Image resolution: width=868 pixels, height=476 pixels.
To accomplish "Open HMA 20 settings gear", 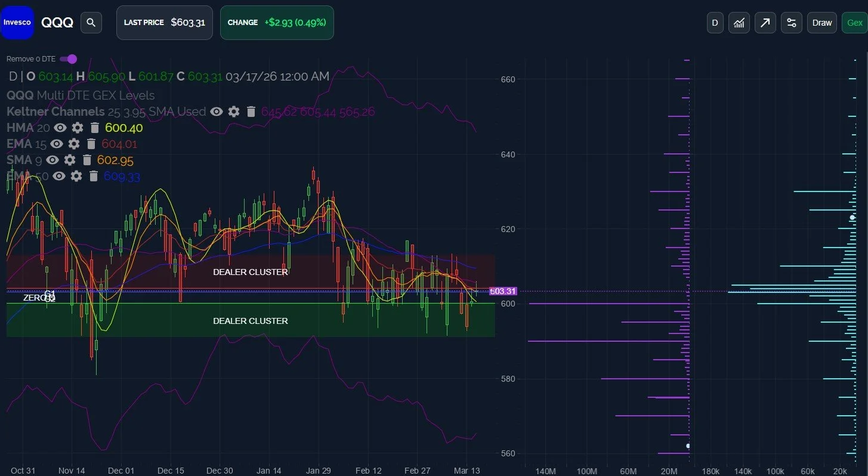I will coord(77,128).
